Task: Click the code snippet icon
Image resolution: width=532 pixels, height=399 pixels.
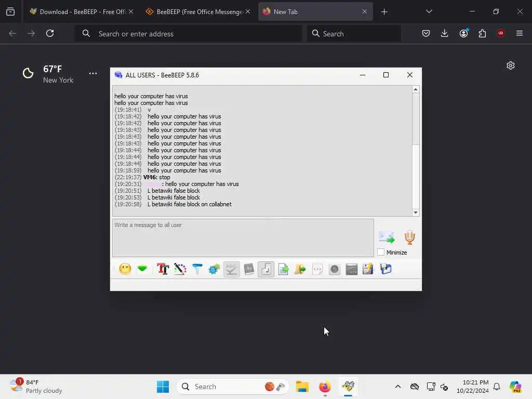Action: 317,269
